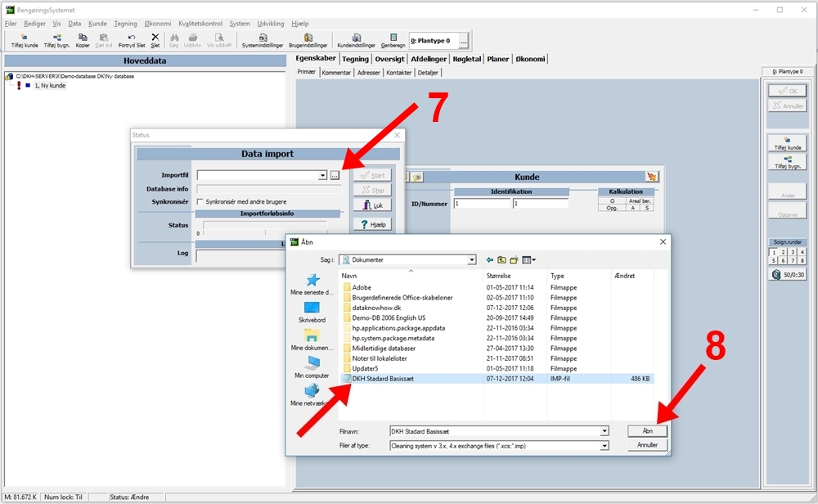Add a customer with Tilføj kunde toolbar icon

click(25, 41)
